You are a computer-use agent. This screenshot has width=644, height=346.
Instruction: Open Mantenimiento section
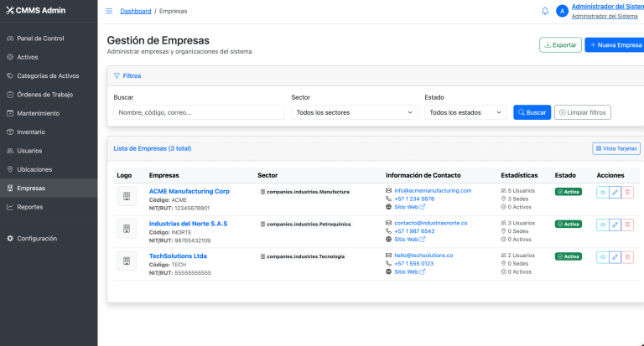coord(49,113)
